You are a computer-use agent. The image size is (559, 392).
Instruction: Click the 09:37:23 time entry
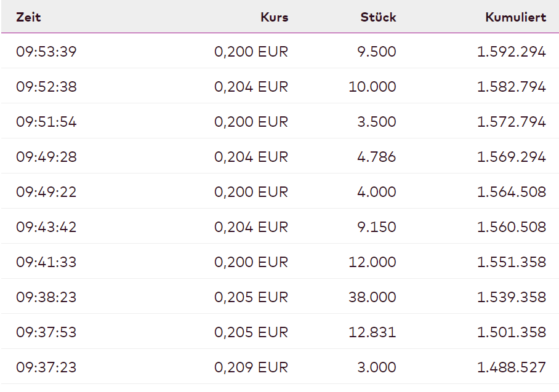coord(46,367)
